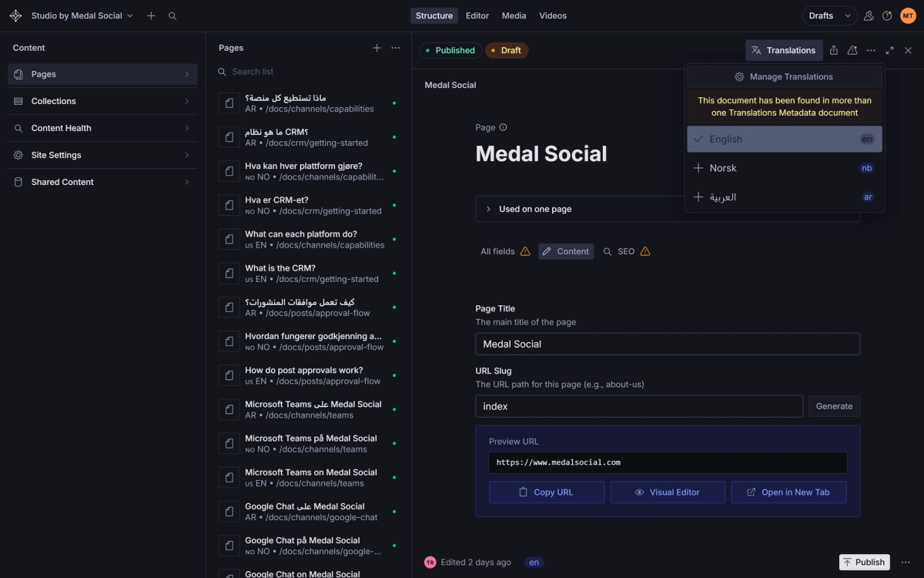Screen dimensions: 924x578
Task: Open the search icon in top bar
Action: (x=172, y=15)
